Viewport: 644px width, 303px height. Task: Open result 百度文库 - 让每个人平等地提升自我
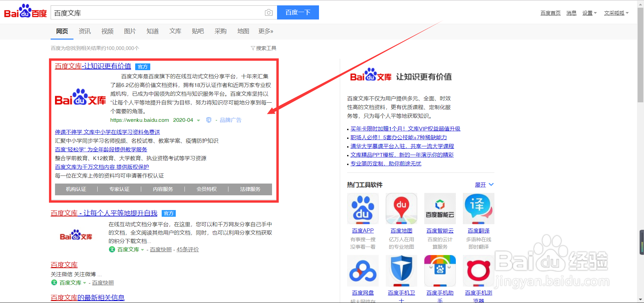pyautogui.click(x=104, y=213)
